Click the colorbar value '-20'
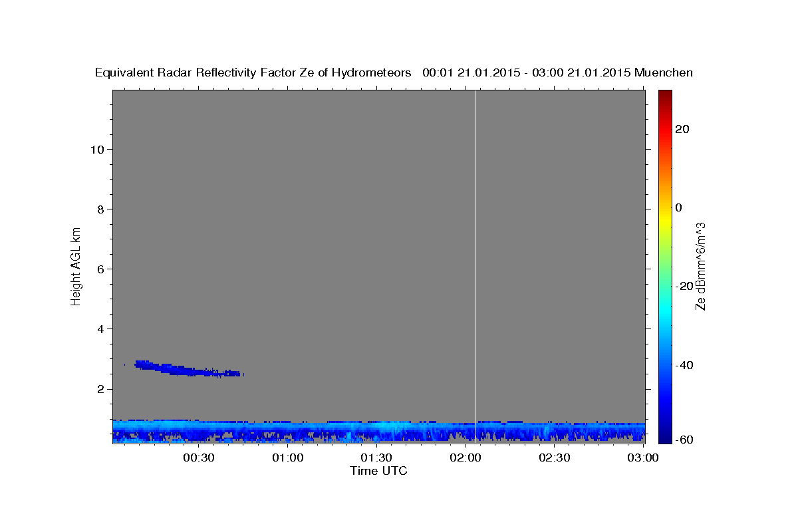The width and height of the screenshot is (798, 532). pos(684,286)
